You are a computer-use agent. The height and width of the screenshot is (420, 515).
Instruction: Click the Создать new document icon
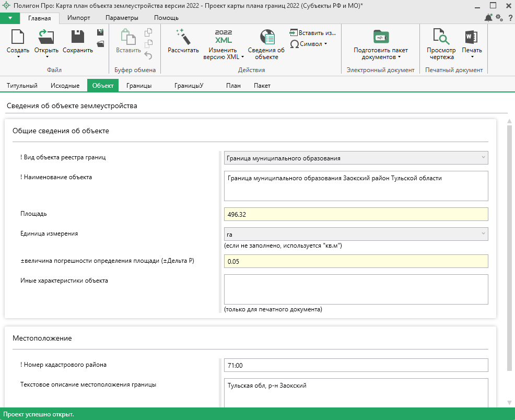[x=18, y=38]
